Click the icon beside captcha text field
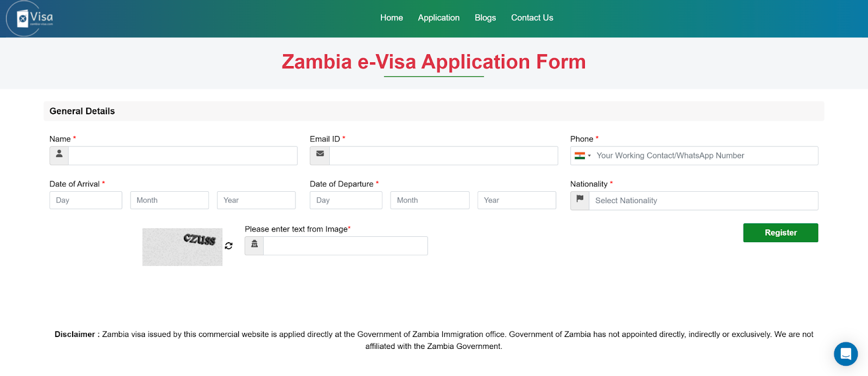The width and height of the screenshot is (868, 376). tap(254, 245)
